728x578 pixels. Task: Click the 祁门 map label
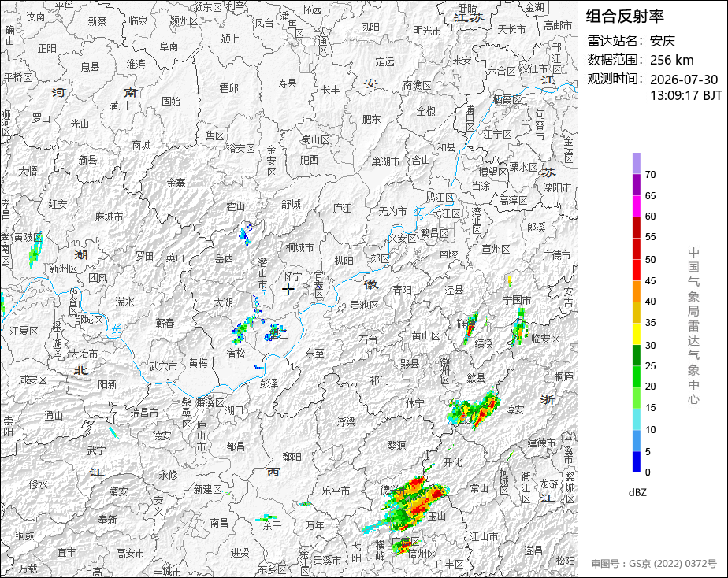pos(379,380)
